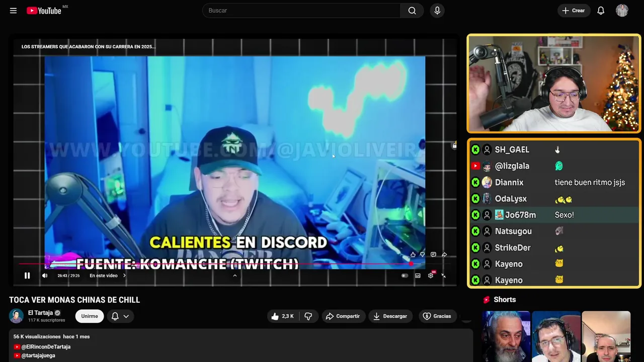Screen dimensions: 644x362
Task: Open 'En este video' chapters label
Action: [104, 276]
